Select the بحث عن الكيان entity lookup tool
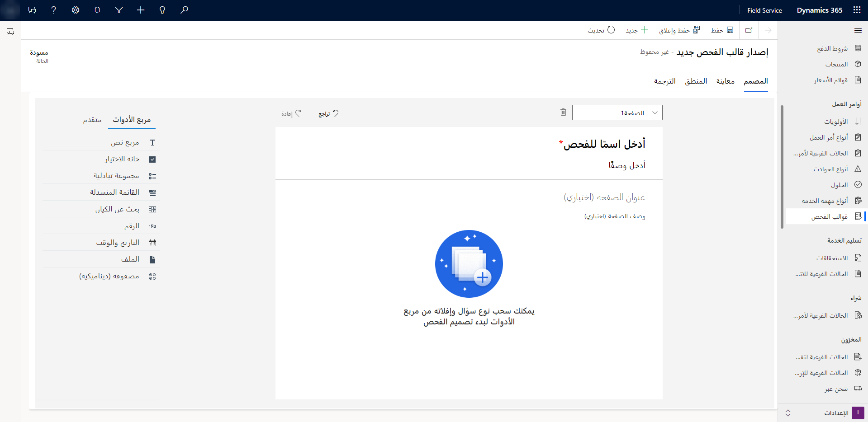Screen dimensions: 868x422 101,209
